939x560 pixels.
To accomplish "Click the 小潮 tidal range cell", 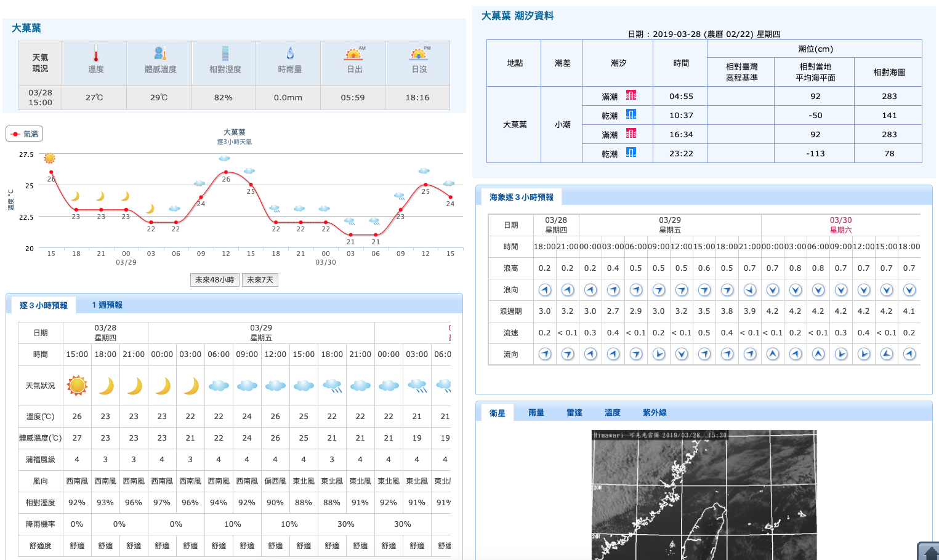I will click(x=562, y=124).
